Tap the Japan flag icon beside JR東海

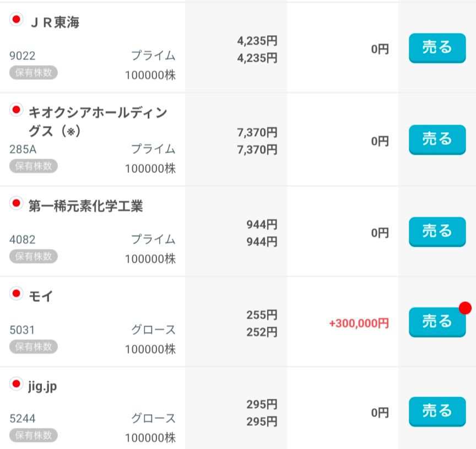click(x=17, y=20)
